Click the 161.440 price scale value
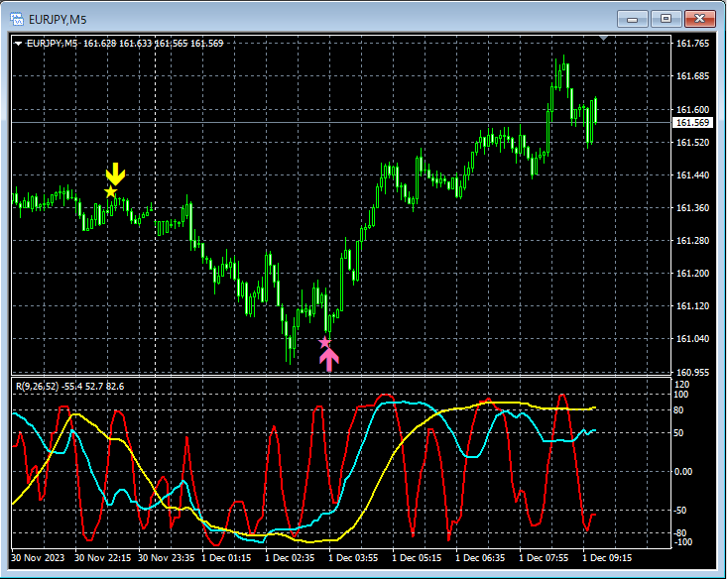728x579 pixels. coord(692,174)
